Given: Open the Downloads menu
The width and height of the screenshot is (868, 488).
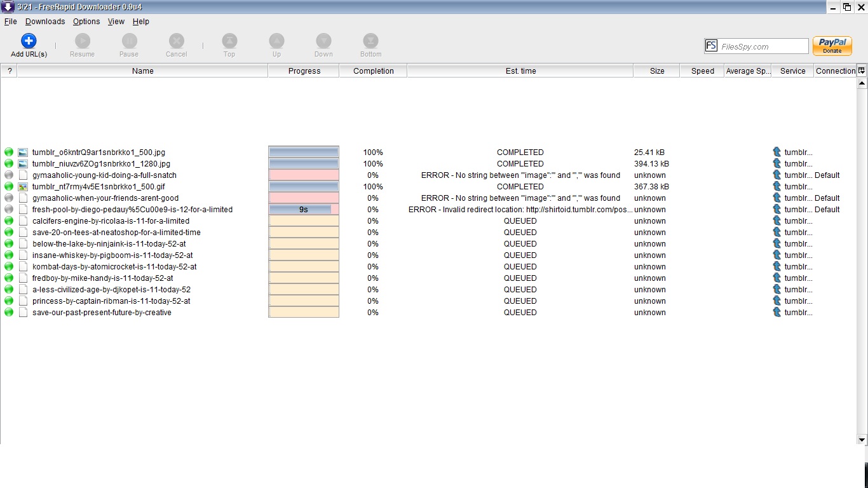Looking at the screenshot, I should point(45,22).
